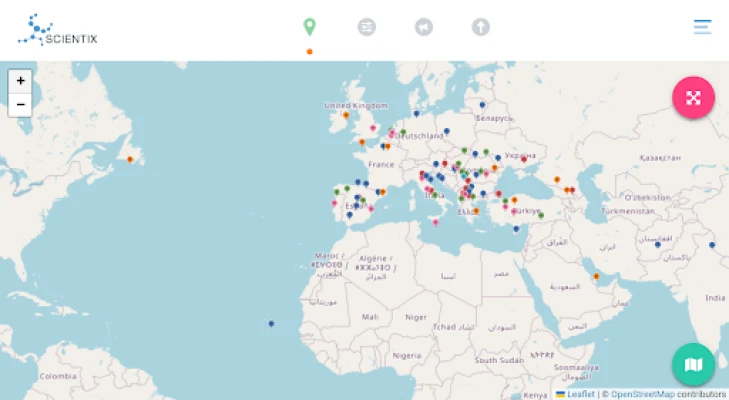Open the filters sliders icon

point(367,27)
